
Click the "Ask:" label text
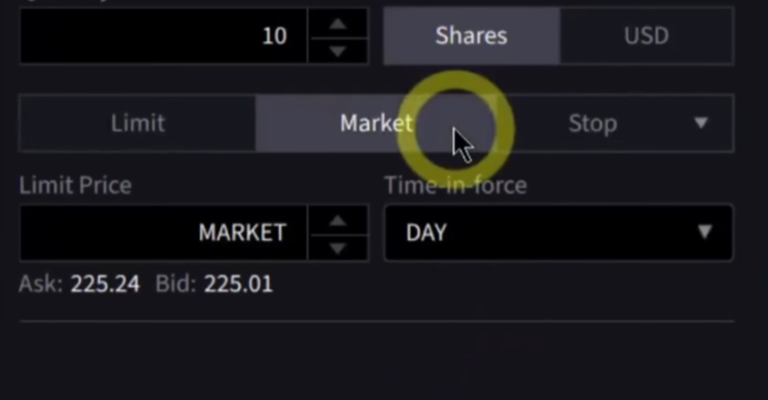click(x=41, y=284)
